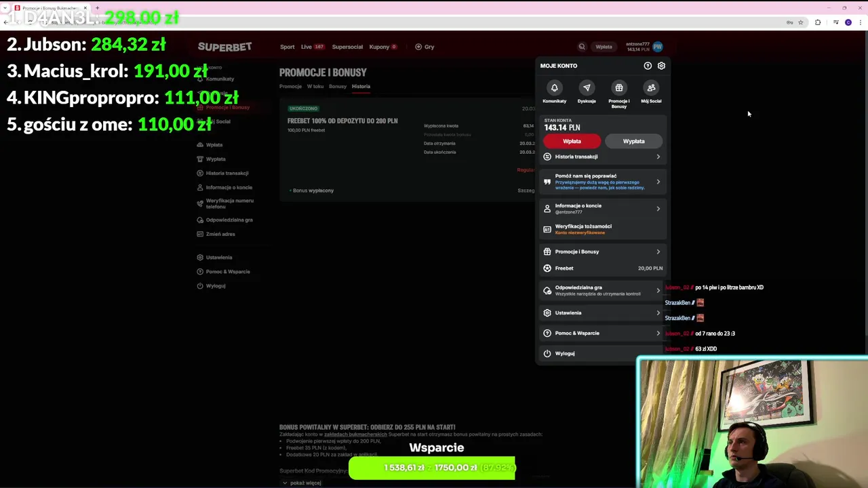The height and width of the screenshot is (488, 868).
Task: Open Komunikaty in left sidebar
Action: [x=220, y=79]
